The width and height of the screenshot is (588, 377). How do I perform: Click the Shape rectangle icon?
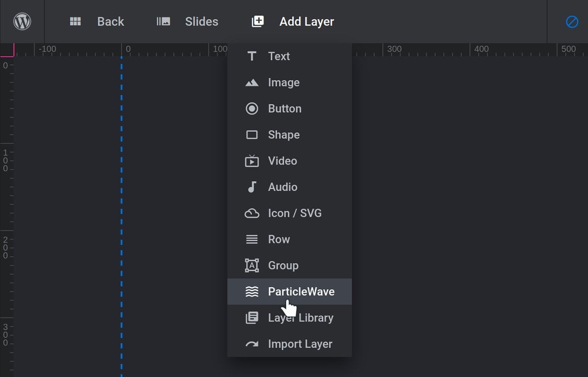tap(252, 135)
